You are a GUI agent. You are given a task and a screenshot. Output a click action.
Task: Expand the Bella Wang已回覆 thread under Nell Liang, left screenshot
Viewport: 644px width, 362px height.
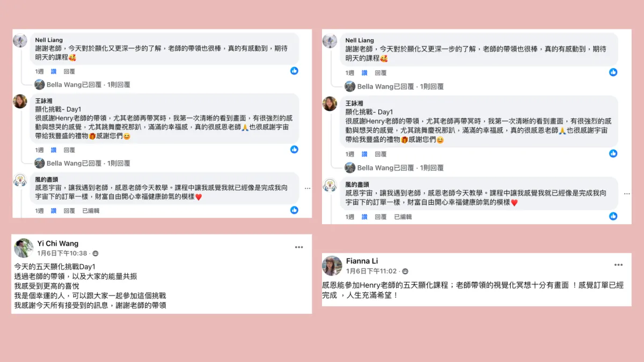pos(74,84)
